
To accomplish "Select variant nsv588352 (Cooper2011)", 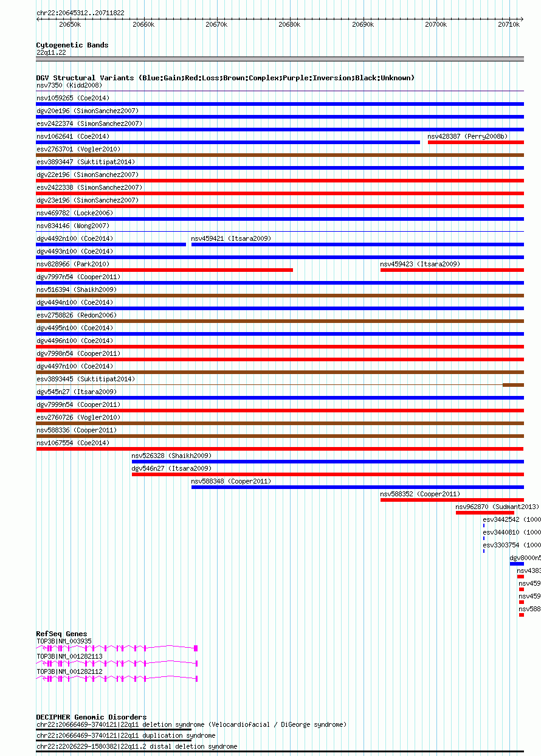I will point(421,494).
